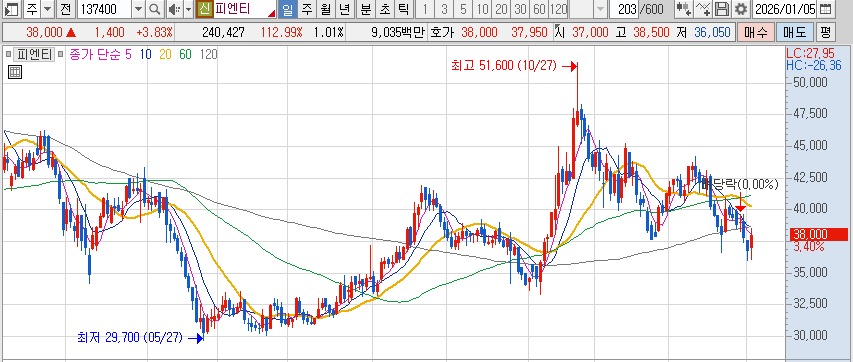Switch to the 초 second chart
This screenshot has height=362, width=853.
(x=384, y=9)
